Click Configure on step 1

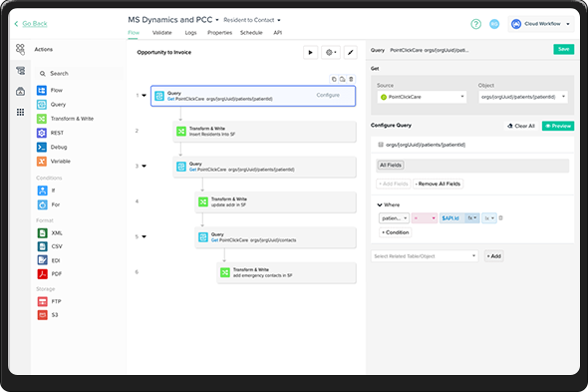[328, 95]
